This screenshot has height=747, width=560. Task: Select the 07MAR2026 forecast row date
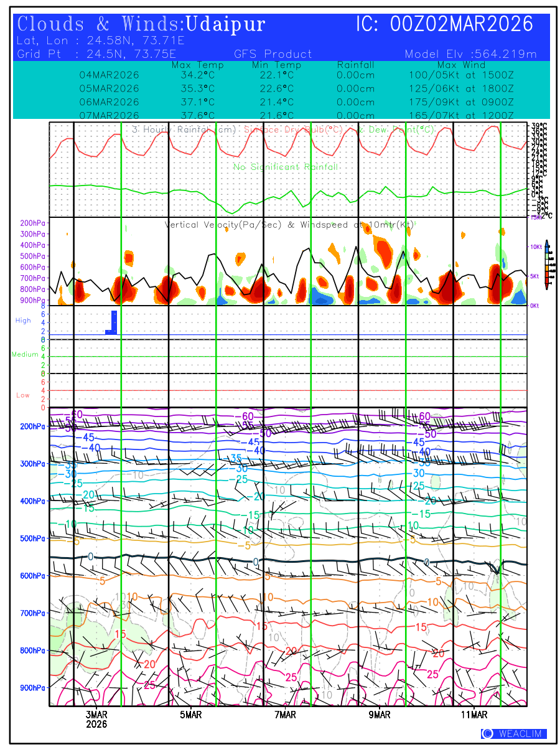click(110, 115)
